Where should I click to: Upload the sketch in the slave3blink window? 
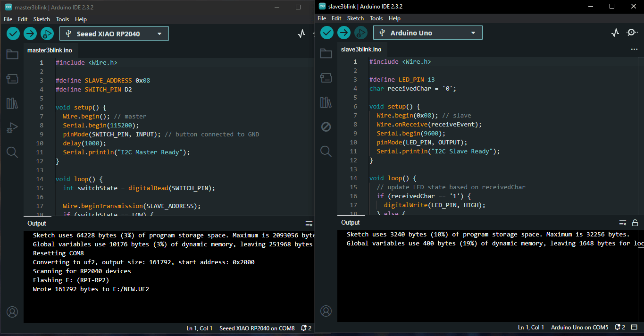tap(344, 33)
